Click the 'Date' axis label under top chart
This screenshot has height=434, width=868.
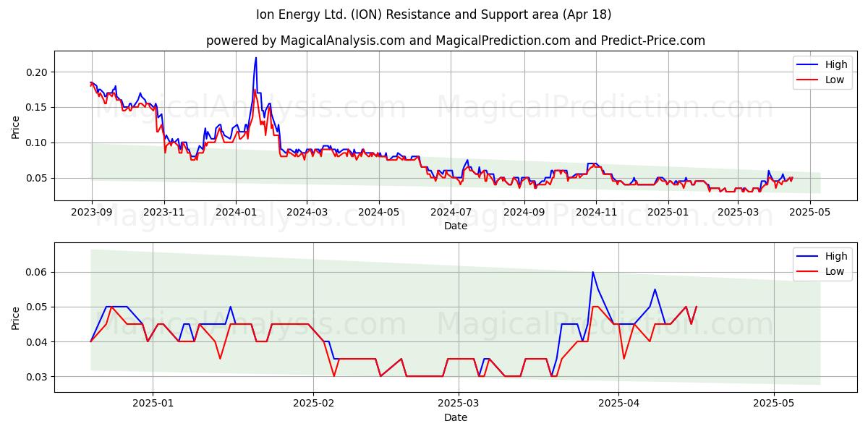click(456, 226)
